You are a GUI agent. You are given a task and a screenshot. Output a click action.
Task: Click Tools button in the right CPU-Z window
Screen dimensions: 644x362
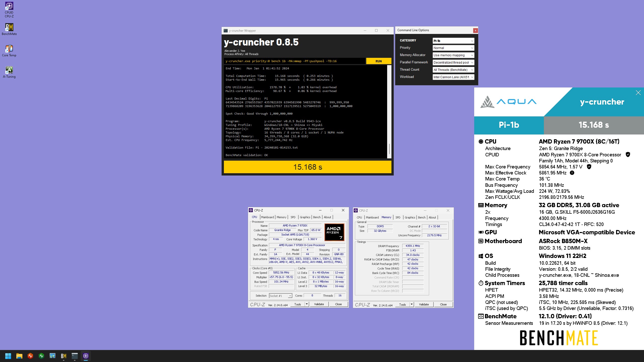click(x=403, y=304)
